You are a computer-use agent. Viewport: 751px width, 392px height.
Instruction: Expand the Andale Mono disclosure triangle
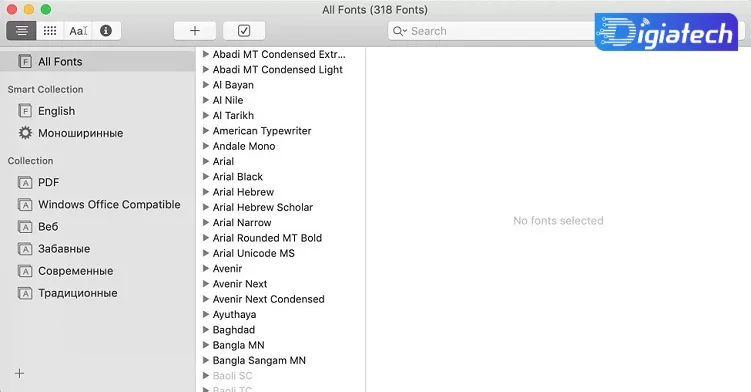tap(205, 146)
